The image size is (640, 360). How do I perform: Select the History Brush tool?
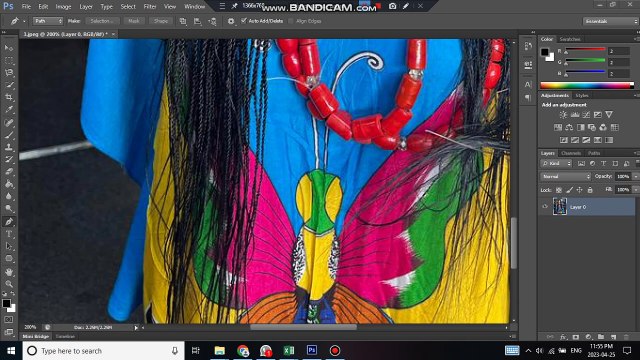9,159
